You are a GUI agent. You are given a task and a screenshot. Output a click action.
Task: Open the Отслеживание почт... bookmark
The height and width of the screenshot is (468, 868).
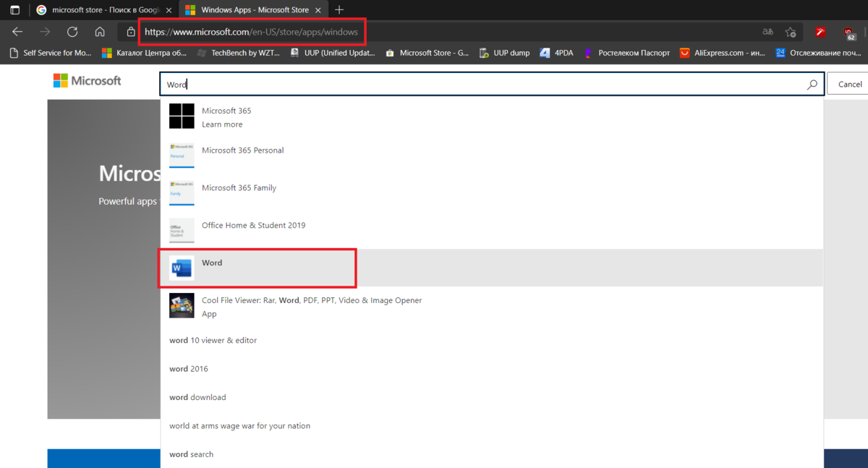coord(818,53)
